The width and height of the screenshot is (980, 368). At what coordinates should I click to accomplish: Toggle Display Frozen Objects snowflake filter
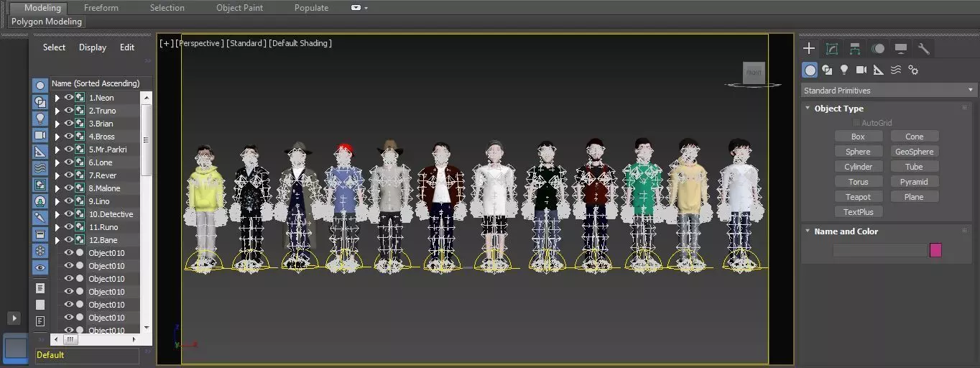coord(40,251)
